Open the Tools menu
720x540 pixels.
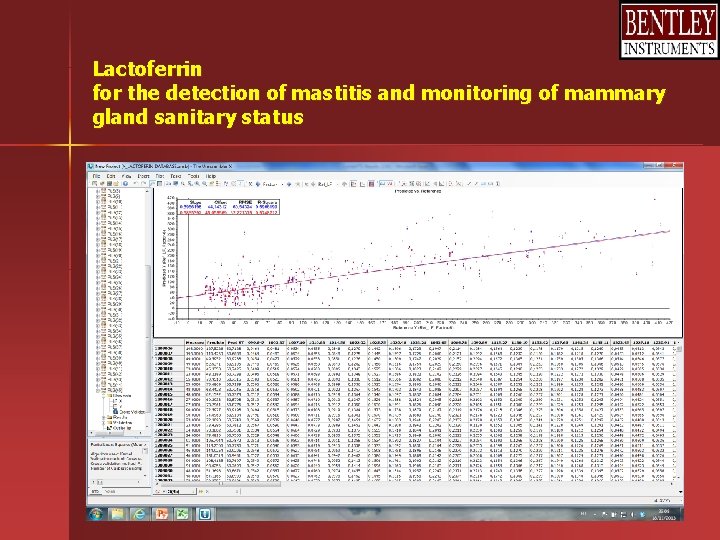pos(193,176)
